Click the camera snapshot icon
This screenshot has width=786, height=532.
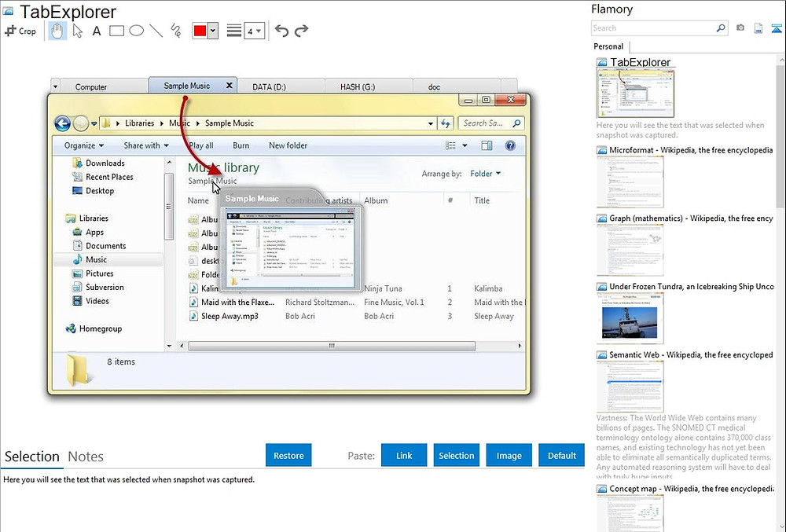[740, 28]
